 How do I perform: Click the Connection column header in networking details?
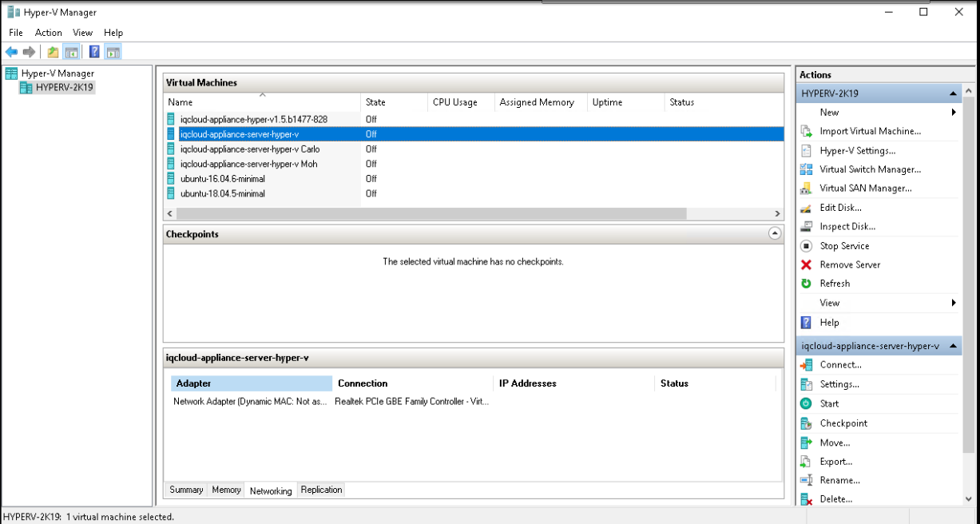(x=413, y=383)
